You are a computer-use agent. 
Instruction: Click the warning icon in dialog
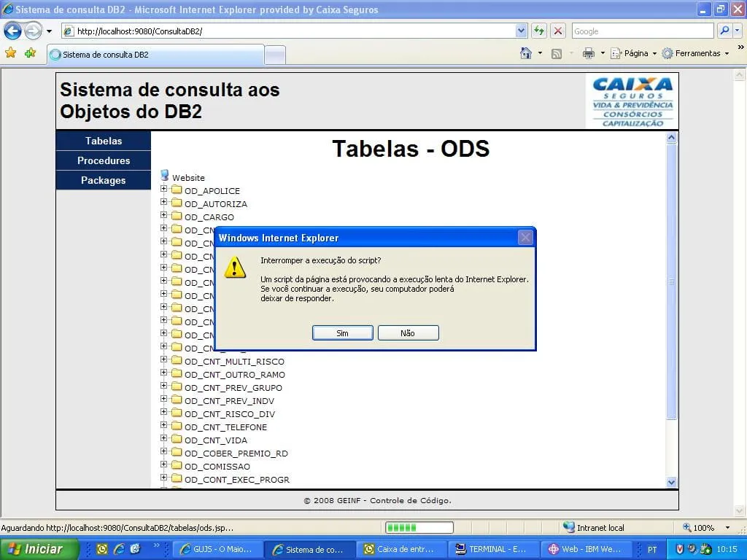(235, 267)
